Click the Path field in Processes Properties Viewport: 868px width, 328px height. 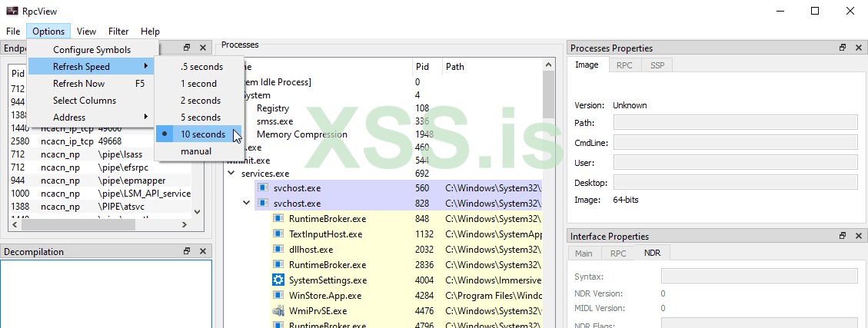[736, 122]
